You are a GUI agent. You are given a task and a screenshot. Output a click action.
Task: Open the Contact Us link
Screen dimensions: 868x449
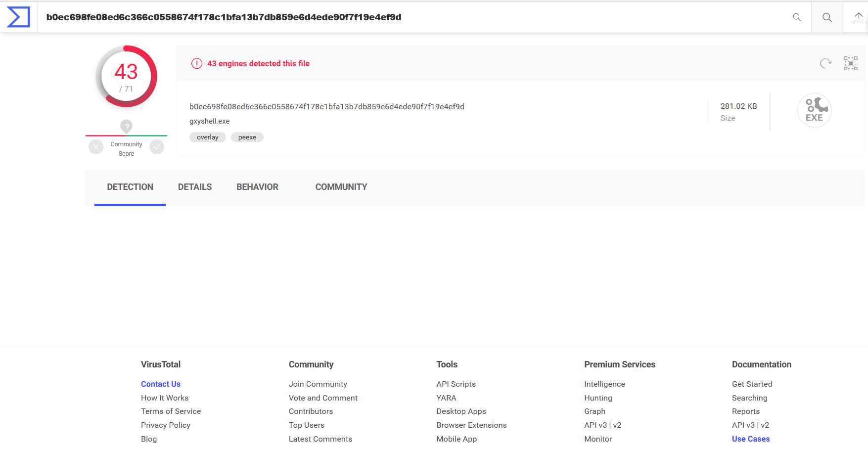161,384
